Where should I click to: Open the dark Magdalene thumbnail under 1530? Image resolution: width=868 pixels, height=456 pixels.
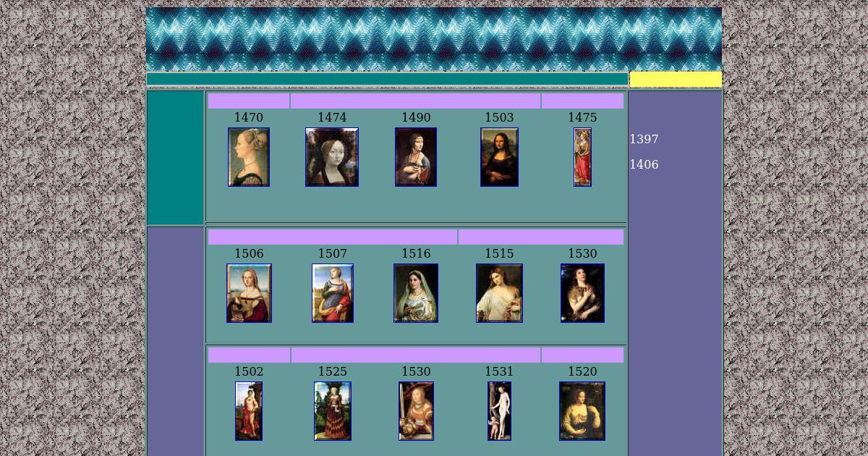click(x=582, y=293)
